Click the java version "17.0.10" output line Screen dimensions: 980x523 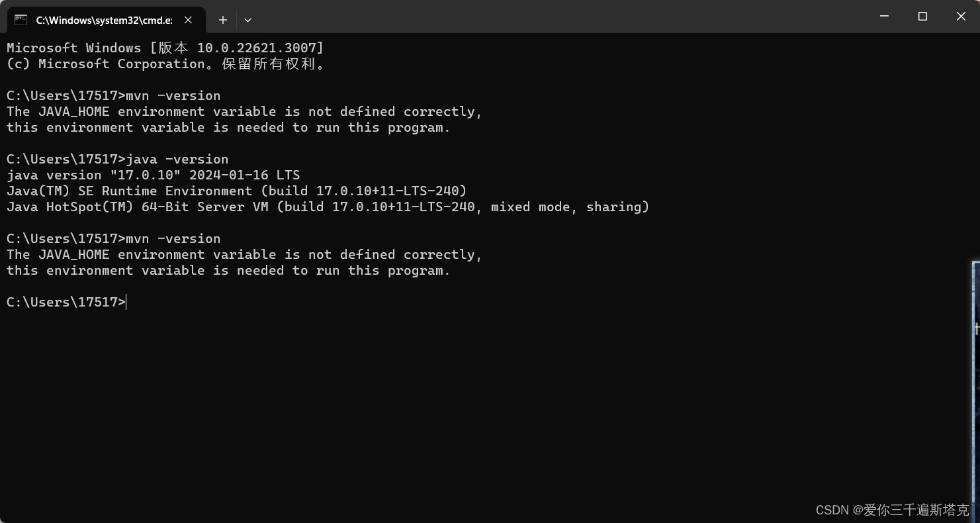[x=152, y=175]
